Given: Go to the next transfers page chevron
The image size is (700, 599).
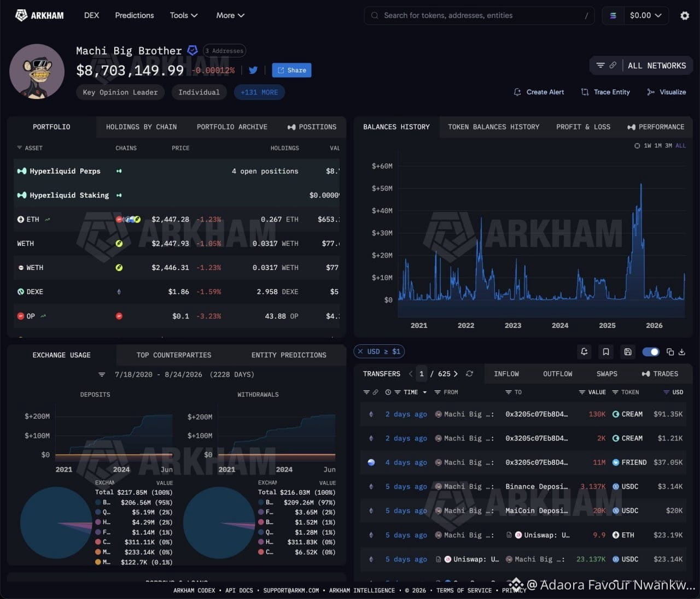Looking at the screenshot, I should point(456,374).
